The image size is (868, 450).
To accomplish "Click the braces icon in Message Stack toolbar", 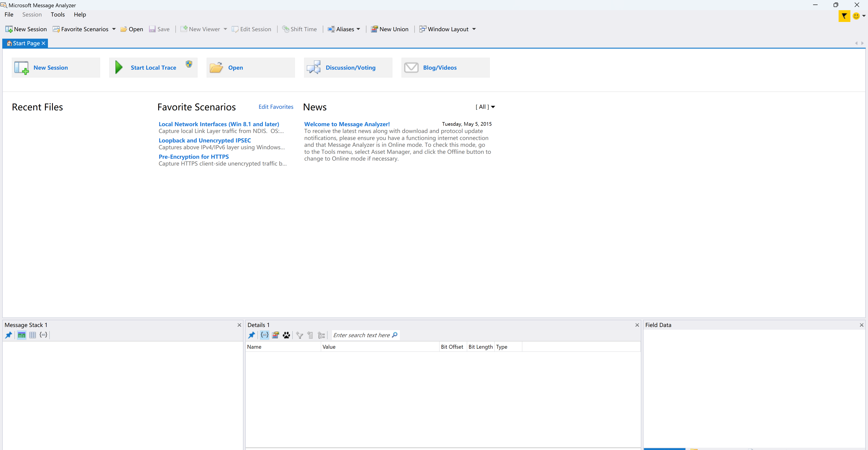I will pos(43,335).
